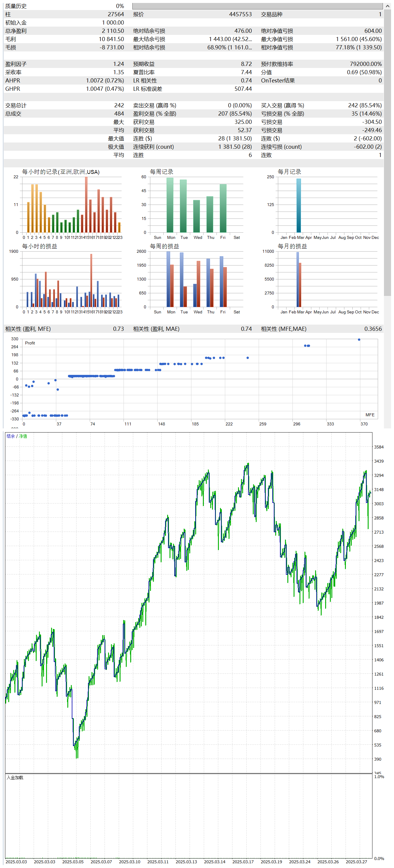
Task: Click the '3584' balance axis value
Action: point(379,447)
